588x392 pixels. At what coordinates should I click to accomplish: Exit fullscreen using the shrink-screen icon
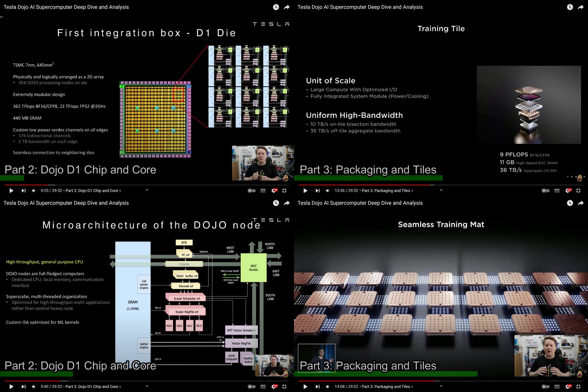point(284,191)
